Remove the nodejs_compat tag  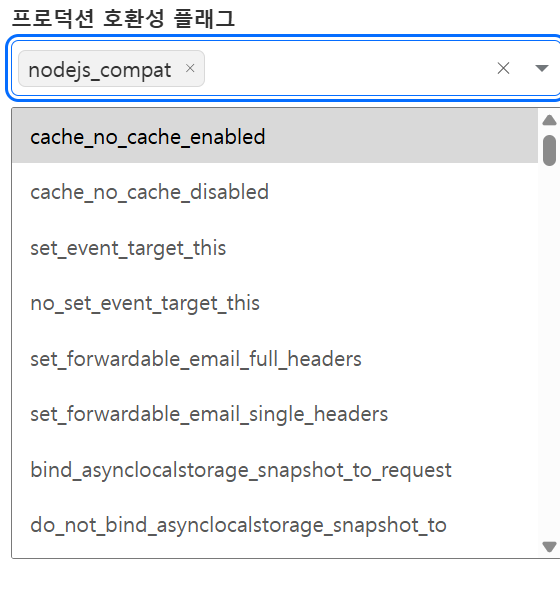tap(190, 68)
